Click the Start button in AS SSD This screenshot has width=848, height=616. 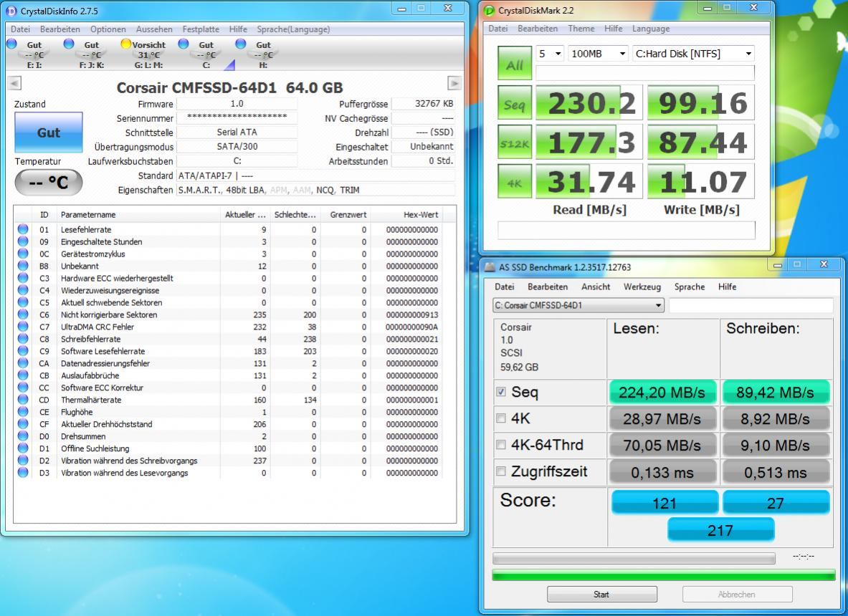(x=602, y=595)
